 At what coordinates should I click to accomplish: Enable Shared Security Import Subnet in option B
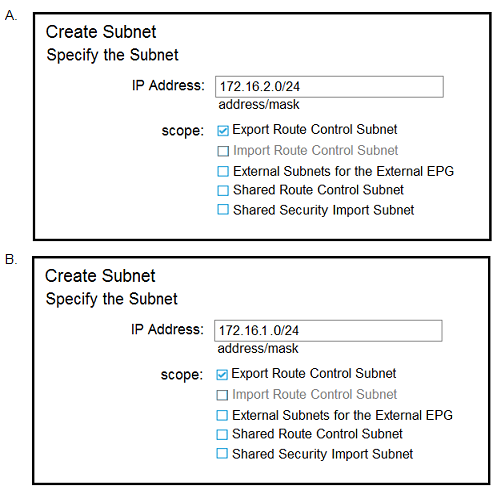pos(222,454)
